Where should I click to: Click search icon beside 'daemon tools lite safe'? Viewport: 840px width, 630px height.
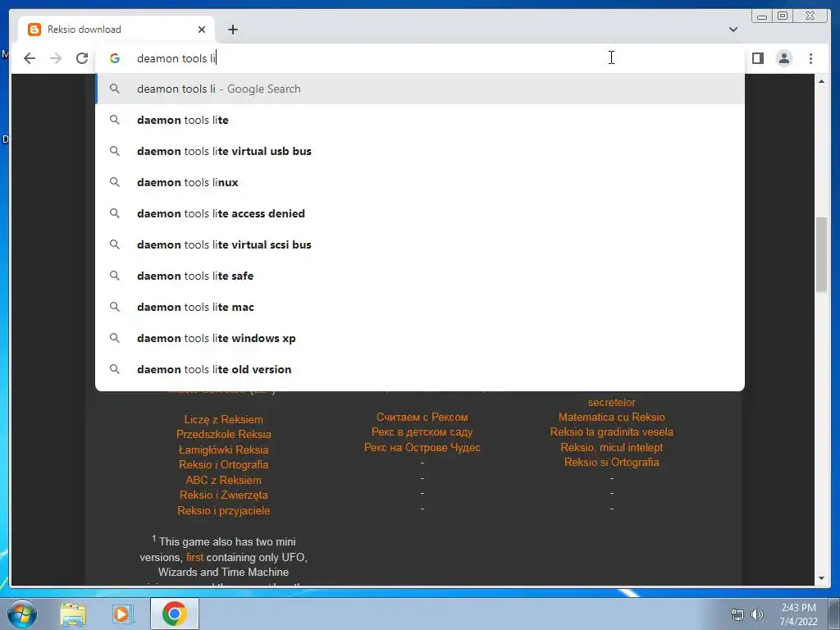coord(115,276)
